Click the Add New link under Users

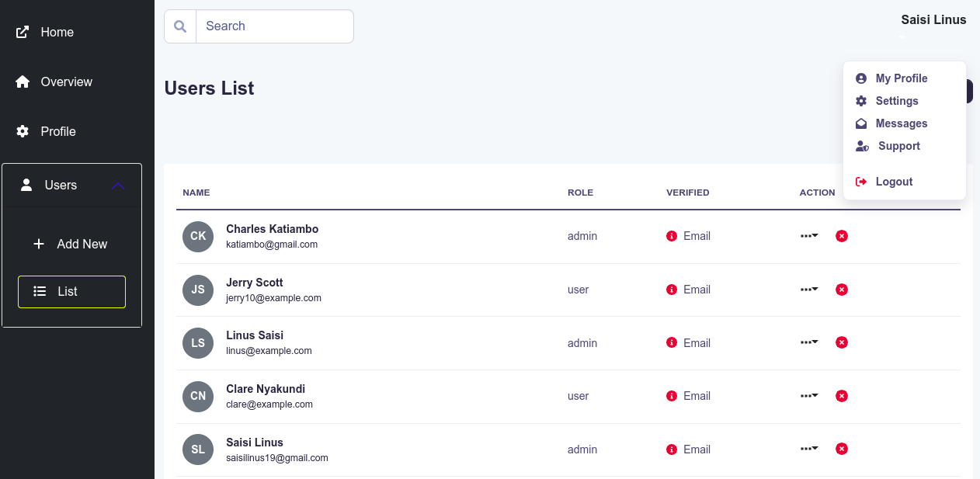click(x=82, y=244)
